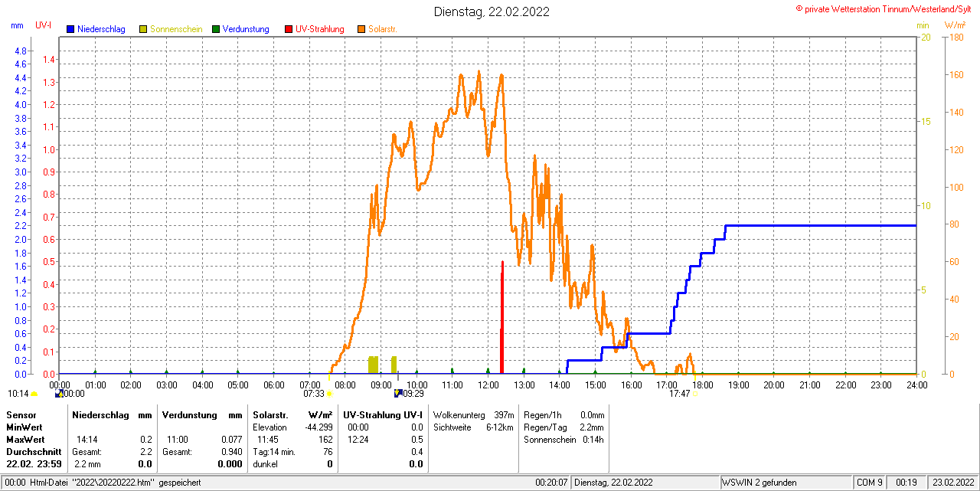Viewport: 980px width, 491px height.
Task: Click the green Verdunstung legend swatch
Action: [x=216, y=29]
